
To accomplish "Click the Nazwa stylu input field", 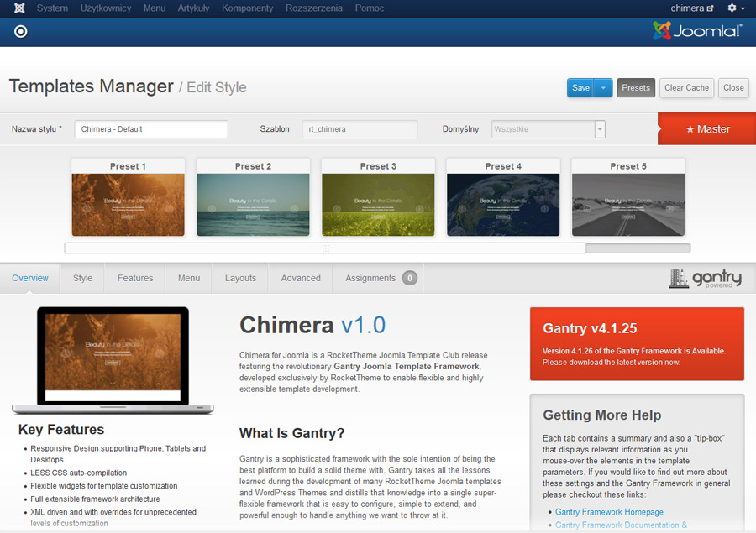I will tap(151, 129).
